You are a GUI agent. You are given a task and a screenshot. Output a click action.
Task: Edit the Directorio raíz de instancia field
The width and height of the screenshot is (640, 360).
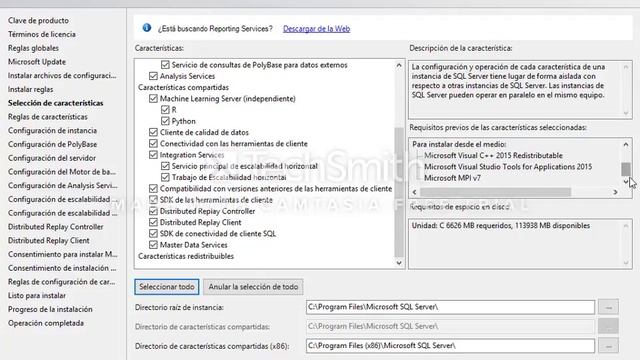click(x=450, y=307)
